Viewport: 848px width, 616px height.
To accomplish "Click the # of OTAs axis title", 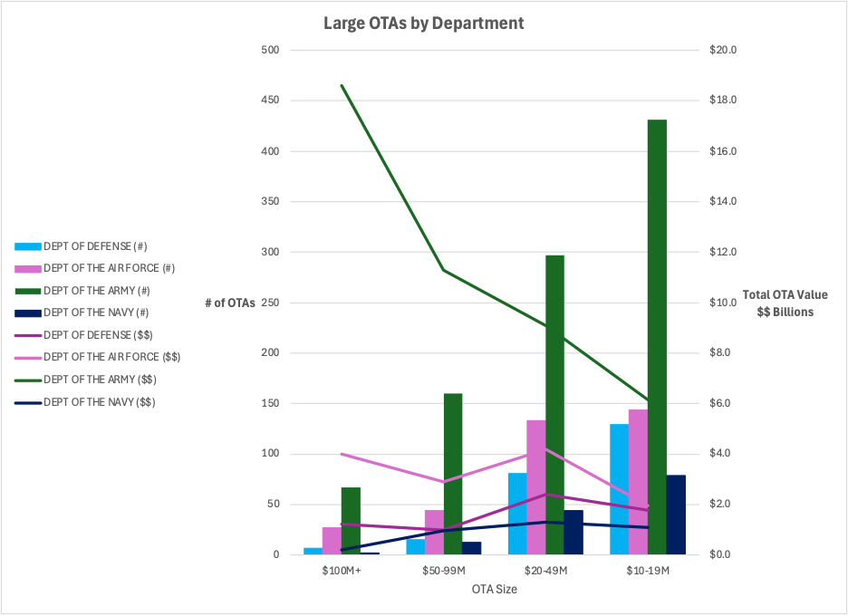I will point(230,303).
